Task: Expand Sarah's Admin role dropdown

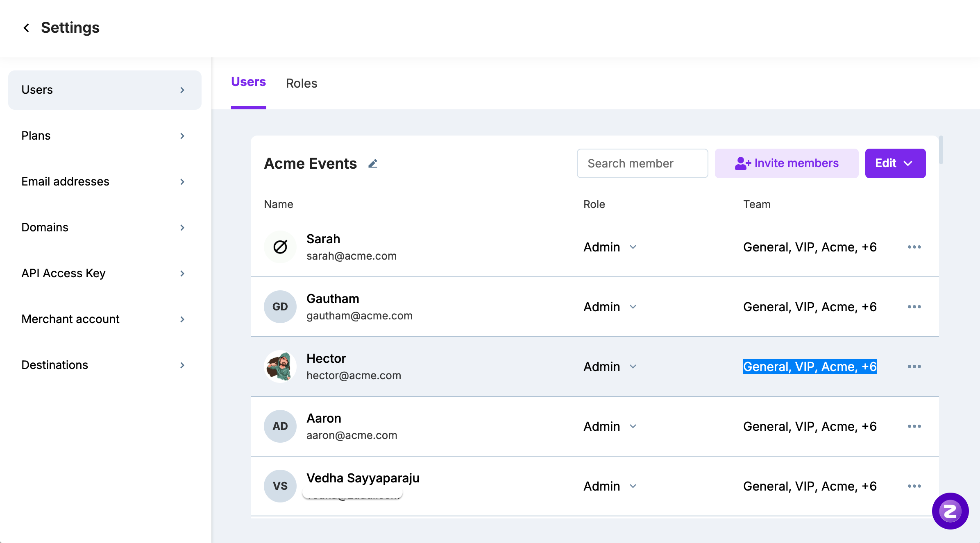Action: click(610, 247)
